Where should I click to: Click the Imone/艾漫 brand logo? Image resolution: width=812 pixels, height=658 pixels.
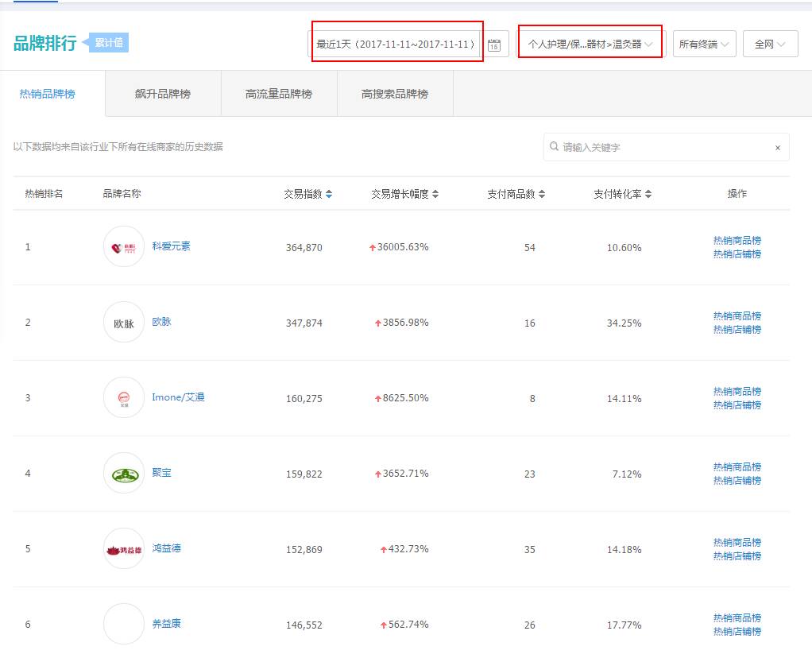pos(124,397)
